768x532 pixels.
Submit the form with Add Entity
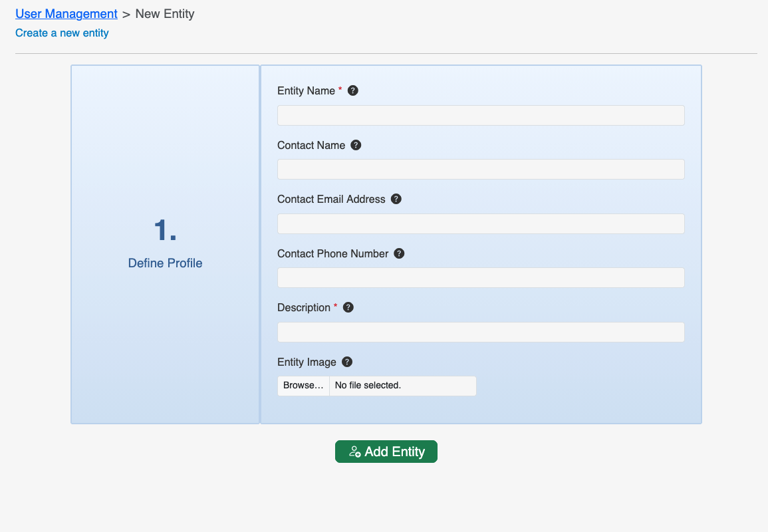[x=386, y=452]
